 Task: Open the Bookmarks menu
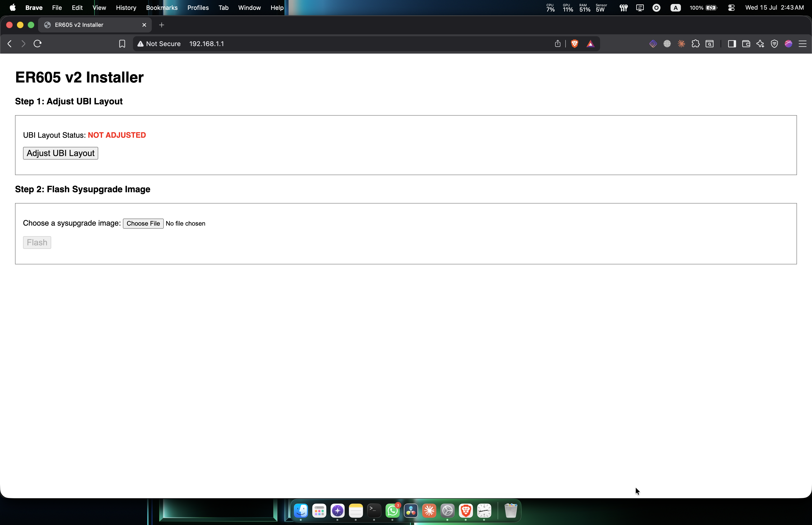point(162,8)
